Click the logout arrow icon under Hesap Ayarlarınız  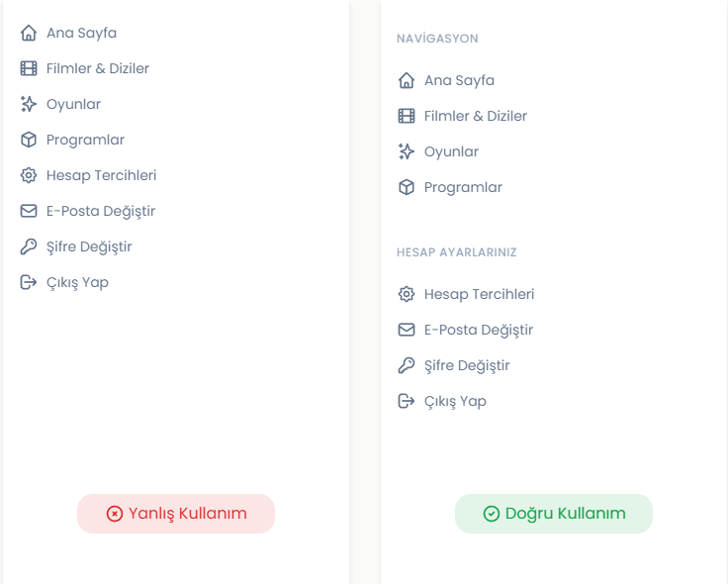coord(407,401)
